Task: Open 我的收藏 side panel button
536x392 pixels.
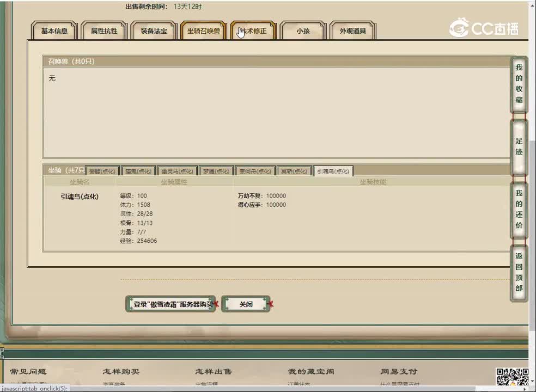Action: coord(519,84)
